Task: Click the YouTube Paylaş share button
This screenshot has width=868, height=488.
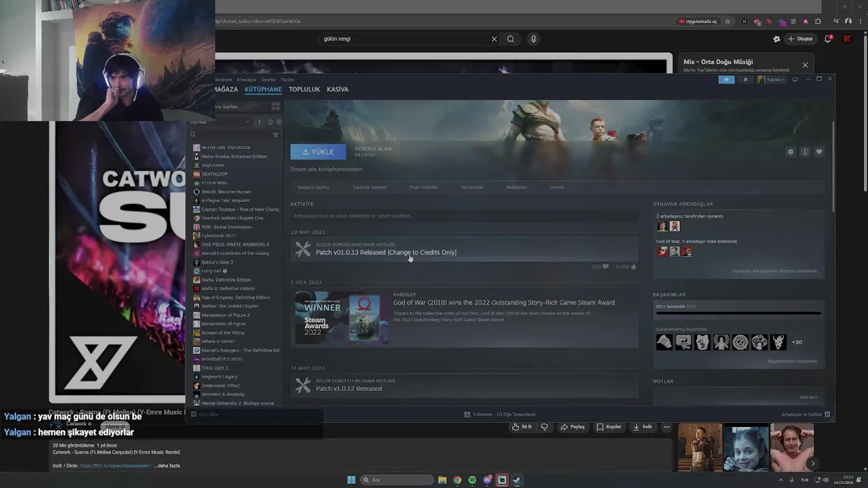Action: tap(572, 427)
